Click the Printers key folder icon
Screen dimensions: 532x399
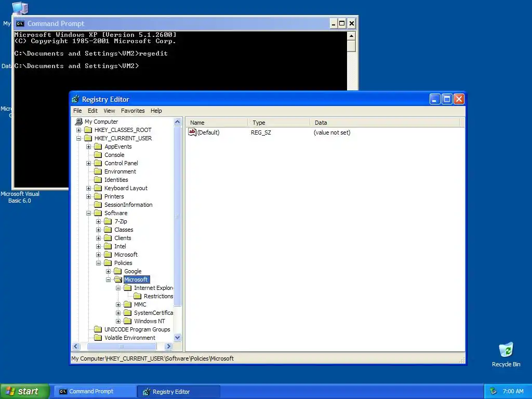coord(98,196)
